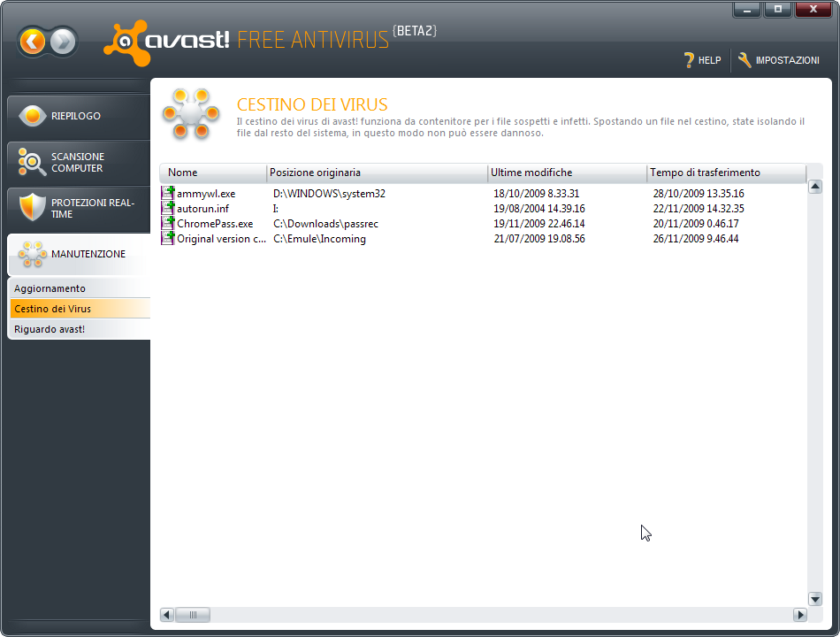This screenshot has width=840, height=637.
Task: Select Aggiornamento in the sidebar
Action: [80, 288]
